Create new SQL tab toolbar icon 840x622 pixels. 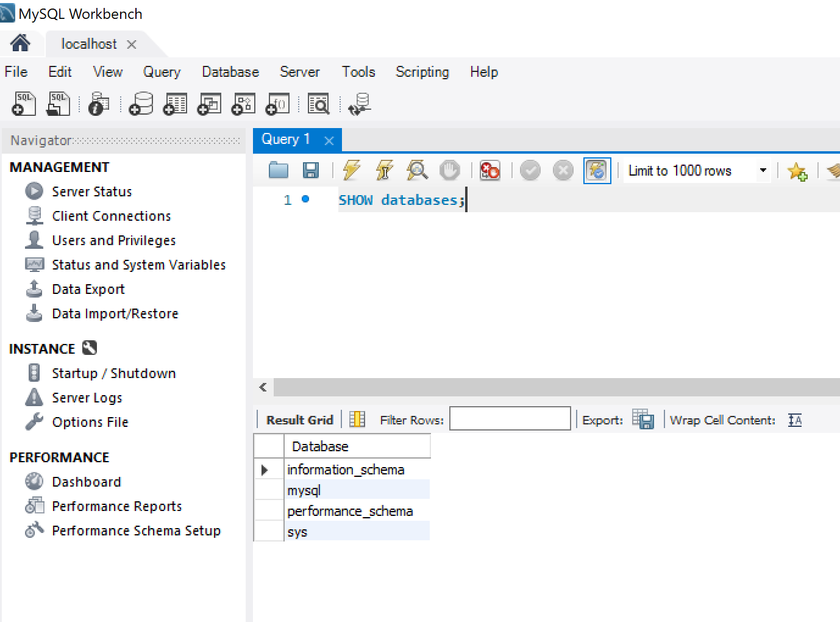tap(24, 104)
